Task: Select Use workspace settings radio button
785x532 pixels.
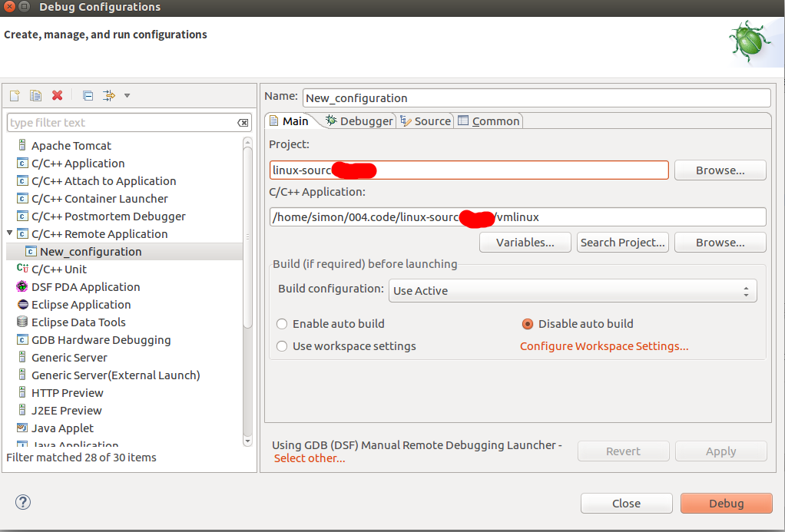Action: (x=282, y=345)
